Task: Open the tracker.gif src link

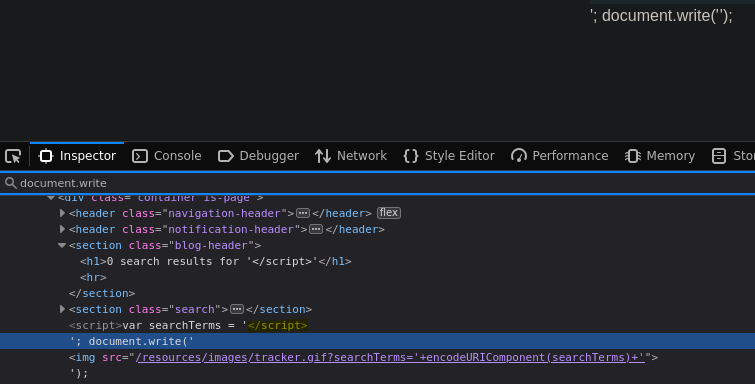Action: (x=391, y=357)
